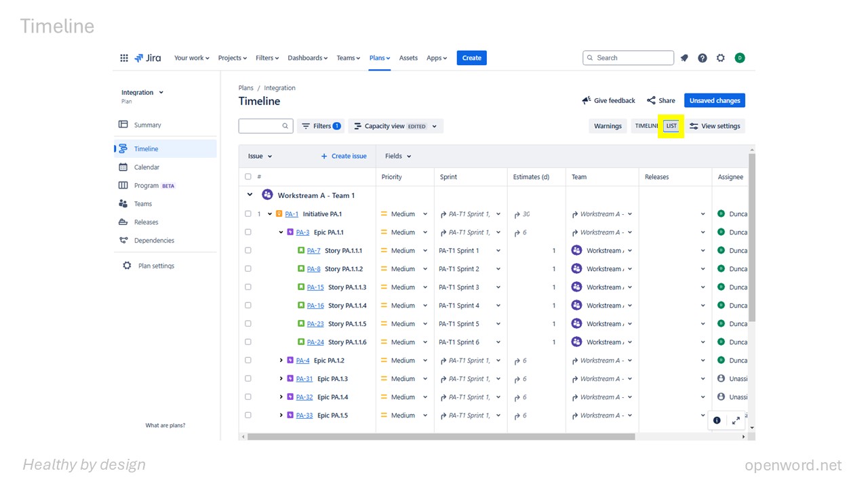Image resolution: width=868 pixels, height=488 pixels.
Task: Toggle the select-all checkbox in header
Action: (x=248, y=177)
